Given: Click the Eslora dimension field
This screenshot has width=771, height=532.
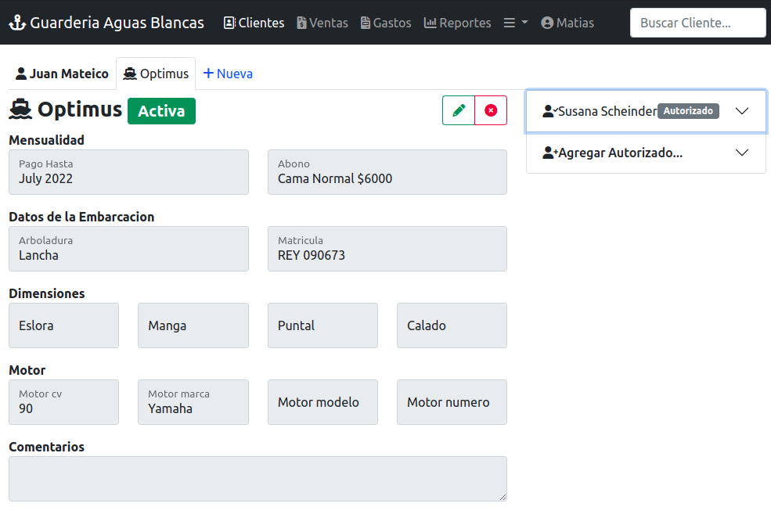Looking at the screenshot, I should coord(64,325).
